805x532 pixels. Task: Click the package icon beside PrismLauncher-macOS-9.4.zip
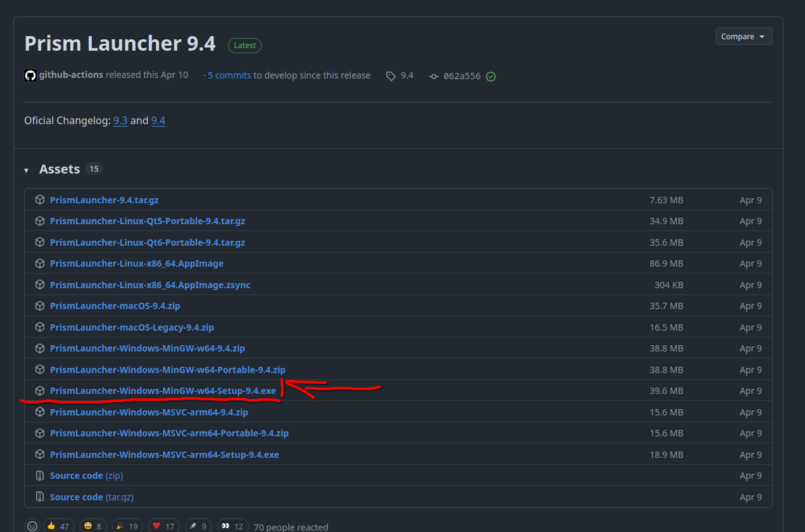coord(40,306)
